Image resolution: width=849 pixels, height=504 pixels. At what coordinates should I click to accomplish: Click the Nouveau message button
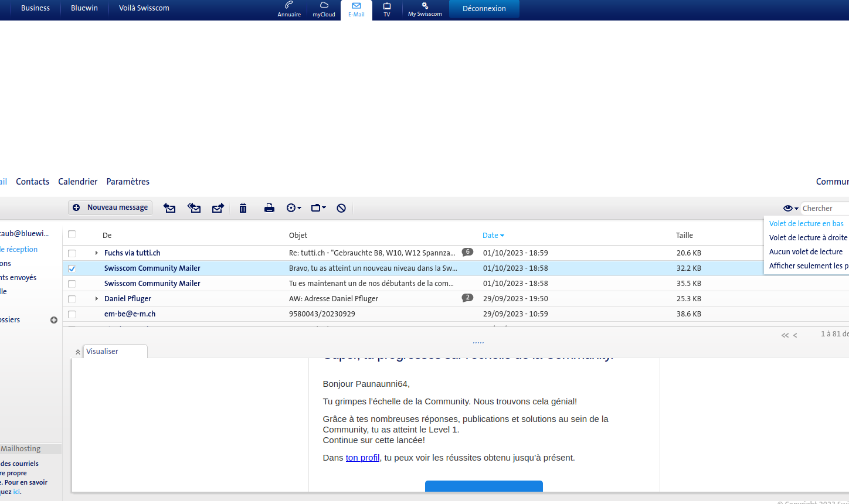111,207
